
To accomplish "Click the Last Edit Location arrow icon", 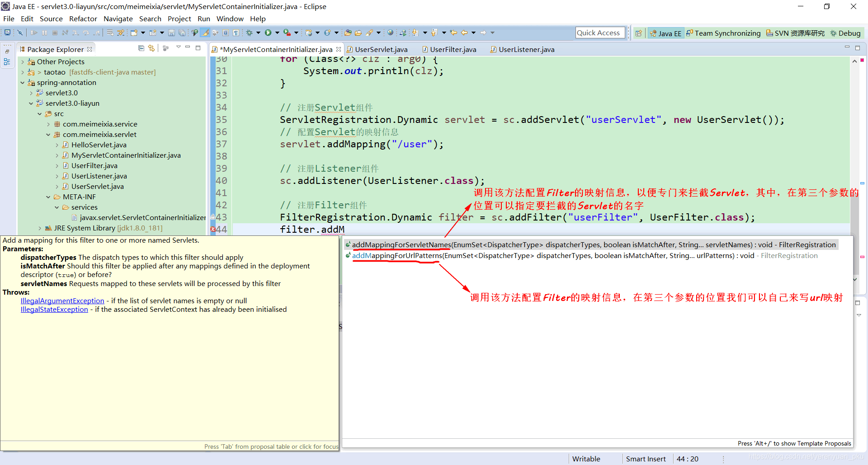I will (x=453, y=33).
